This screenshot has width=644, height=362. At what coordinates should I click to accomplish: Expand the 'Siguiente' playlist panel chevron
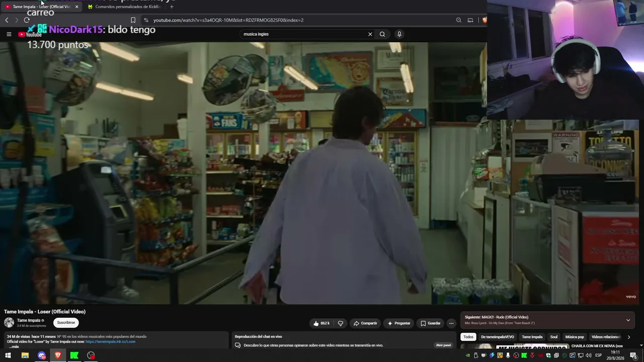point(628,320)
